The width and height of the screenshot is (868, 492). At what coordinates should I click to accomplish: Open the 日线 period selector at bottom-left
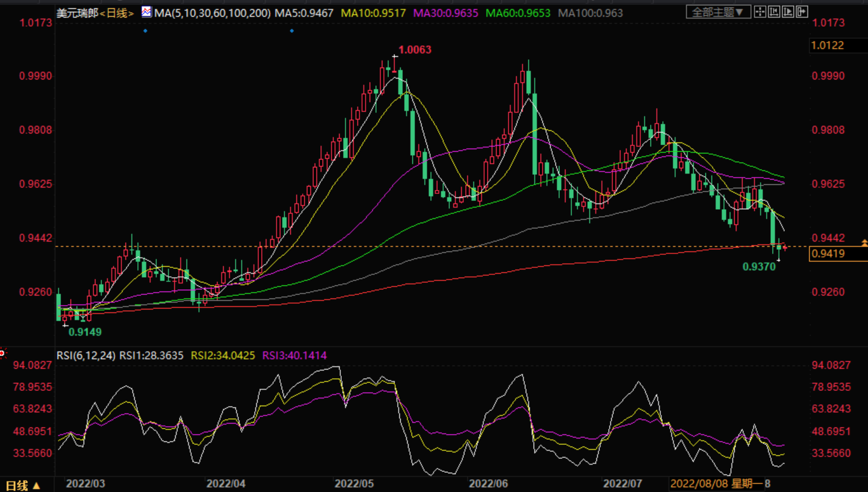point(23,485)
